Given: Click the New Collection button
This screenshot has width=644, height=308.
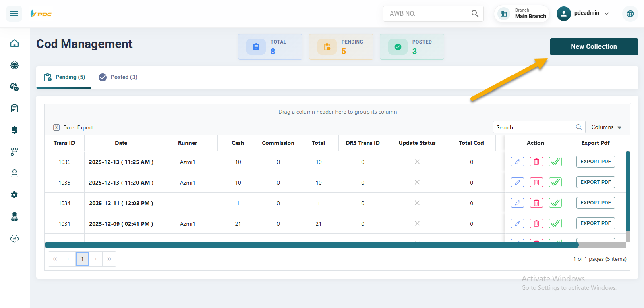Looking at the screenshot, I should pyautogui.click(x=593, y=47).
